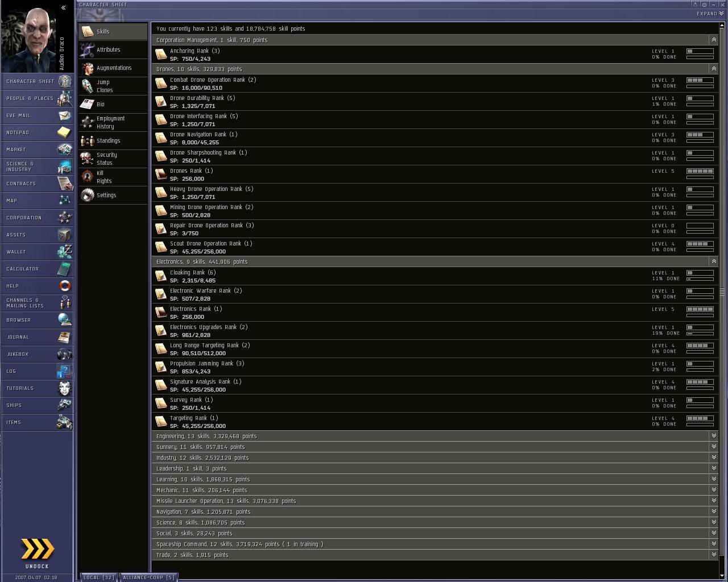The width and height of the screenshot is (728, 582).
Task: Expand the Mechanic skill group
Action: tap(713, 490)
